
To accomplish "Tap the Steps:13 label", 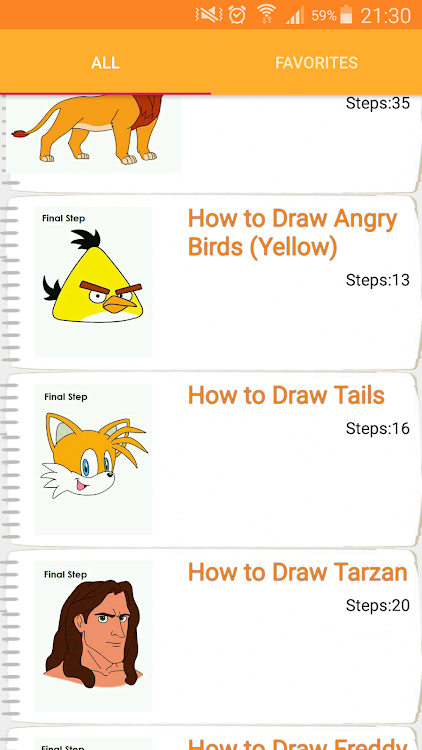I will (378, 280).
